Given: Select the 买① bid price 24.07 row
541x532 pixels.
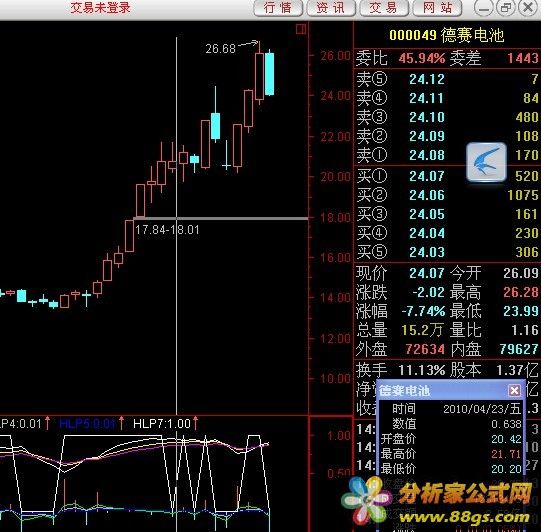Looking at the screenshot, I should (447, 176).
